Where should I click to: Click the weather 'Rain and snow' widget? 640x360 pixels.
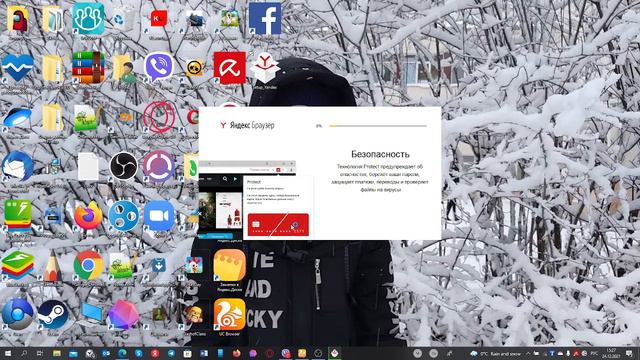coord(496,353)
